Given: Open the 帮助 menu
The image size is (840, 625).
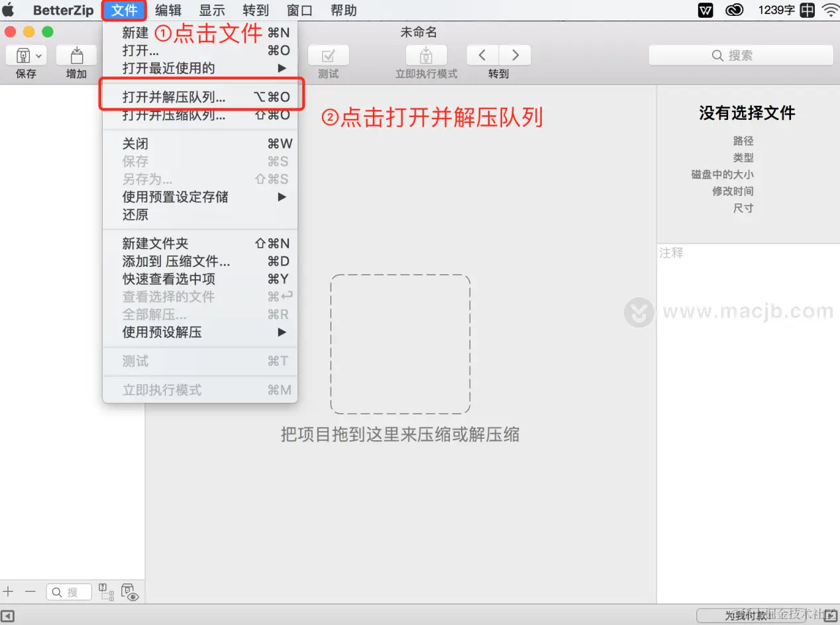Looking at the screenshot, I should click(x=343, y=10).
